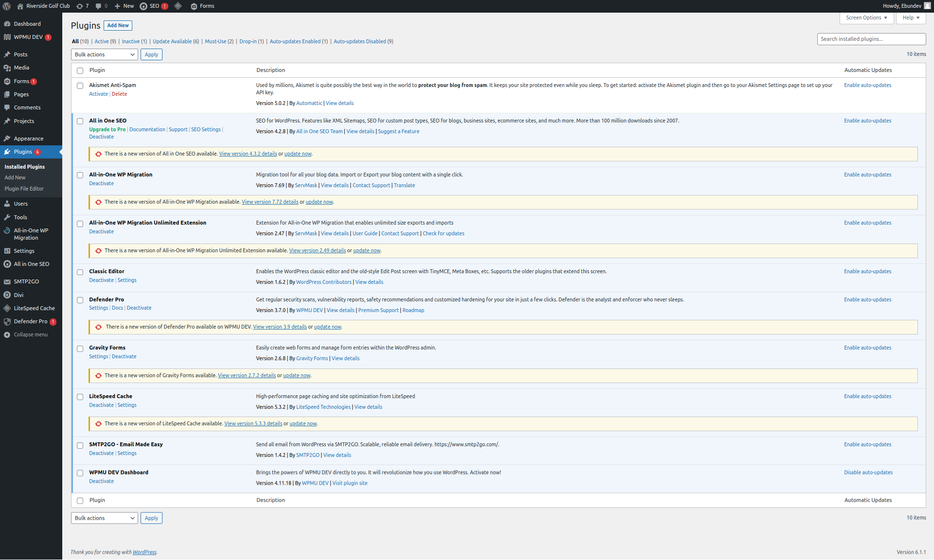Open the top Bulk actions dropdown
This screenshot has height=560, width=934.
click(104, 54)
